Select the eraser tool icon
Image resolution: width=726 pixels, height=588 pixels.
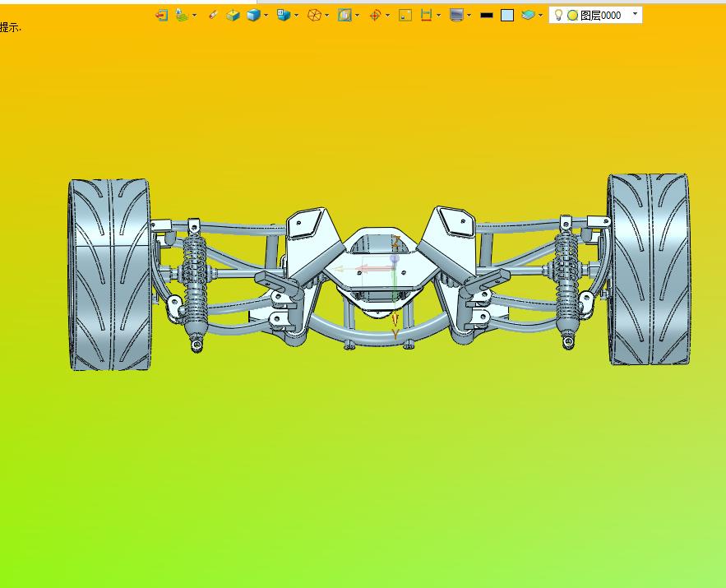click(212, 16)
